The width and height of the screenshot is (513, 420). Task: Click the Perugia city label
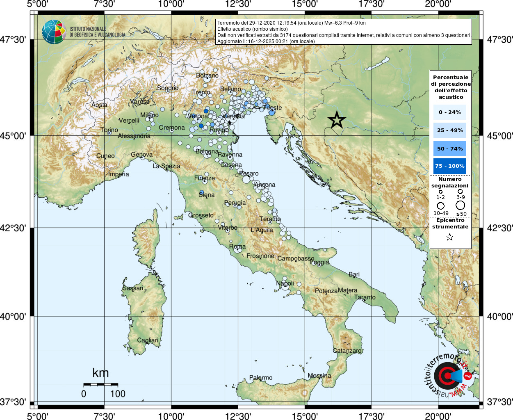click(235, 203)
